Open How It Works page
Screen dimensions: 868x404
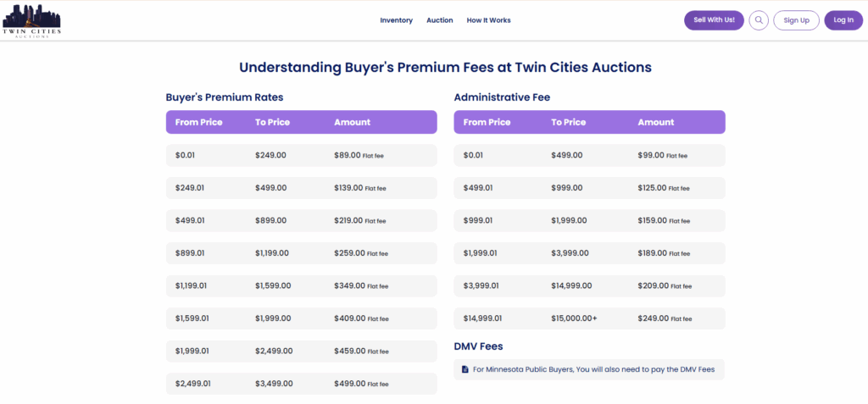coord(488,20)
